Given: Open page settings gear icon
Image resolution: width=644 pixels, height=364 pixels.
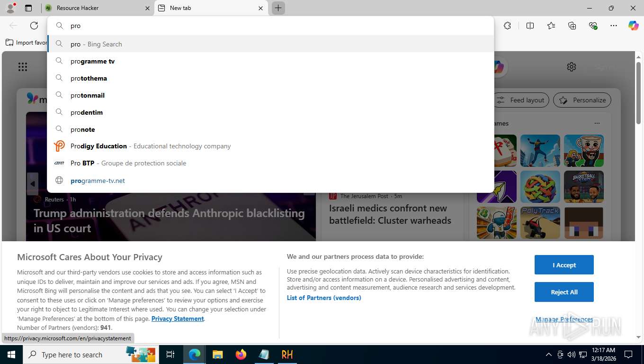Looking at the screenshot, I should [572, 67].
